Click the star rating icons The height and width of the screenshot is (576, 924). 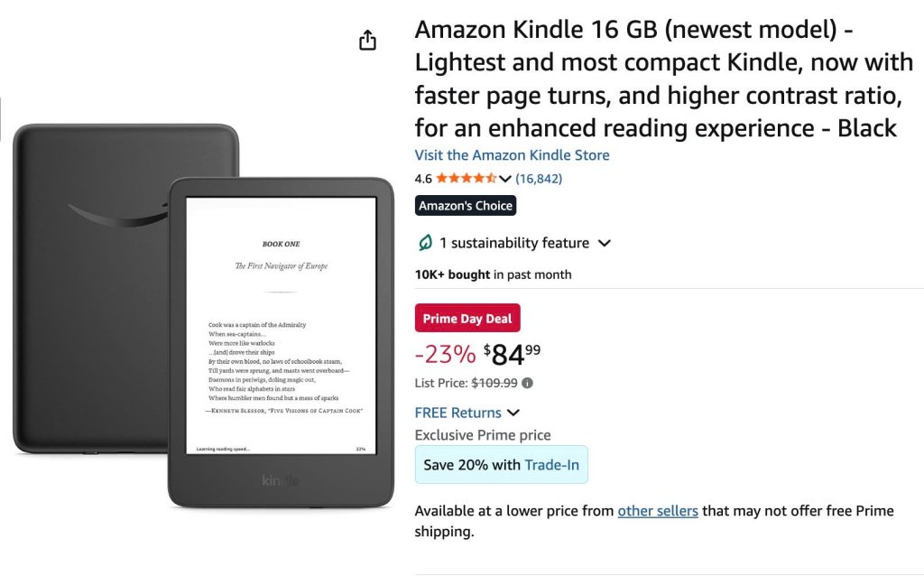coord(466,178)
